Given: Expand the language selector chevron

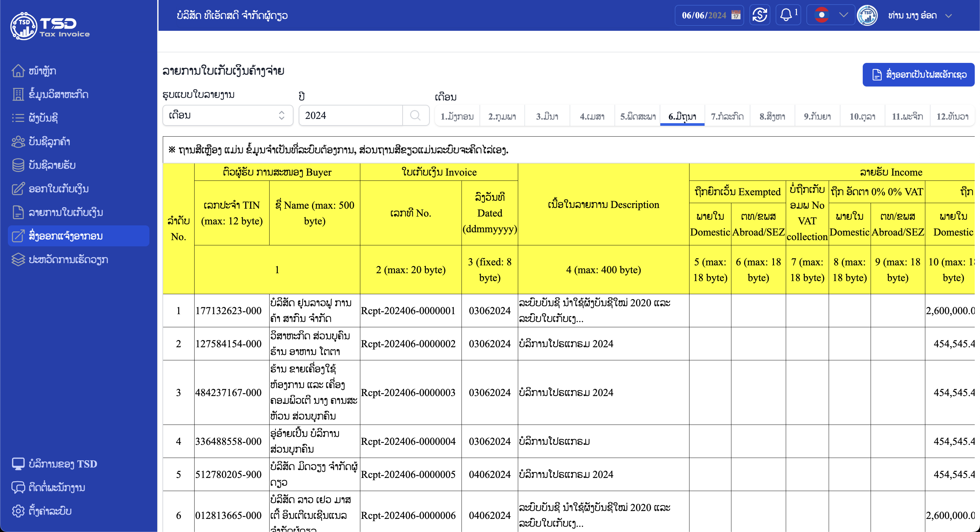Looking at the screenshot, I should click(844, 15).
